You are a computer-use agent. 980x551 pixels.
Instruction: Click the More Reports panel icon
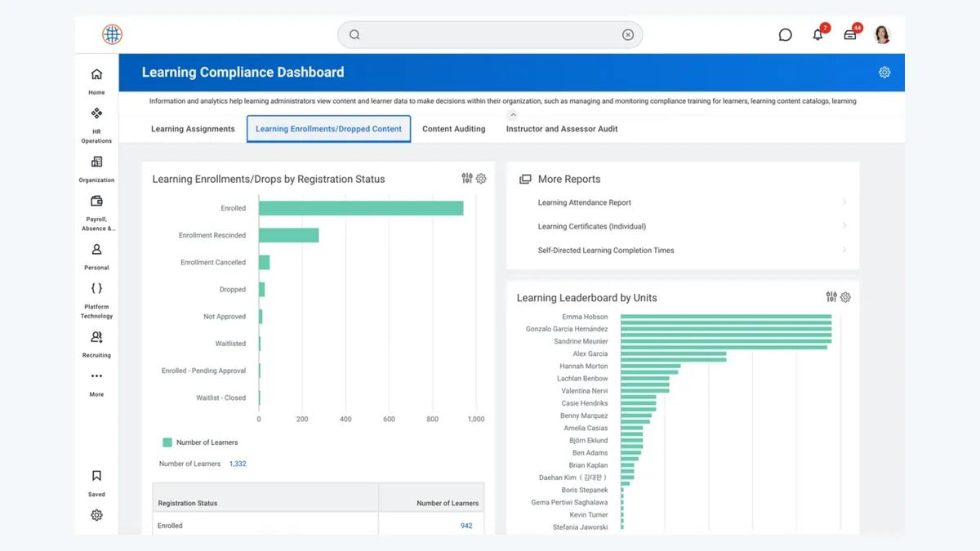pyautogui.click(x=525, y=179)
